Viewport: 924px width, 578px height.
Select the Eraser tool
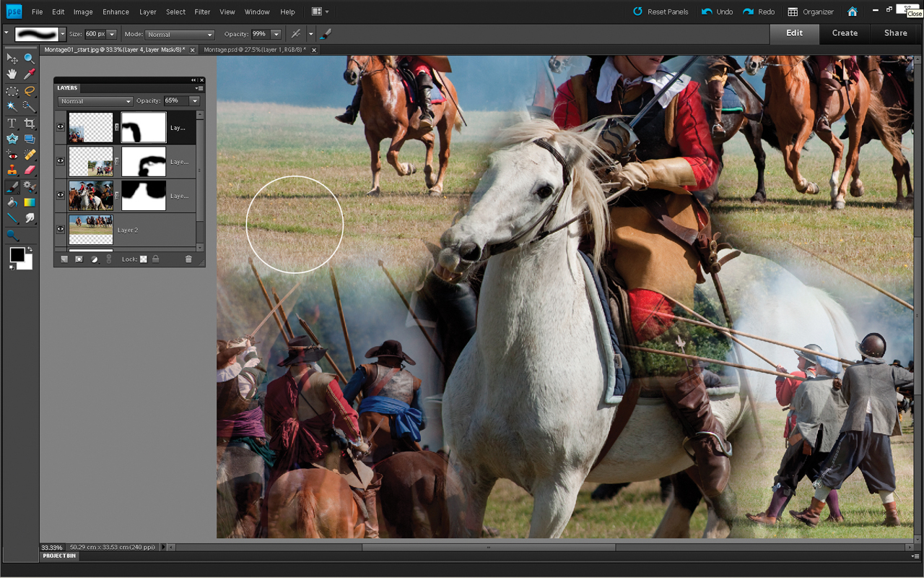coord(30,170)
